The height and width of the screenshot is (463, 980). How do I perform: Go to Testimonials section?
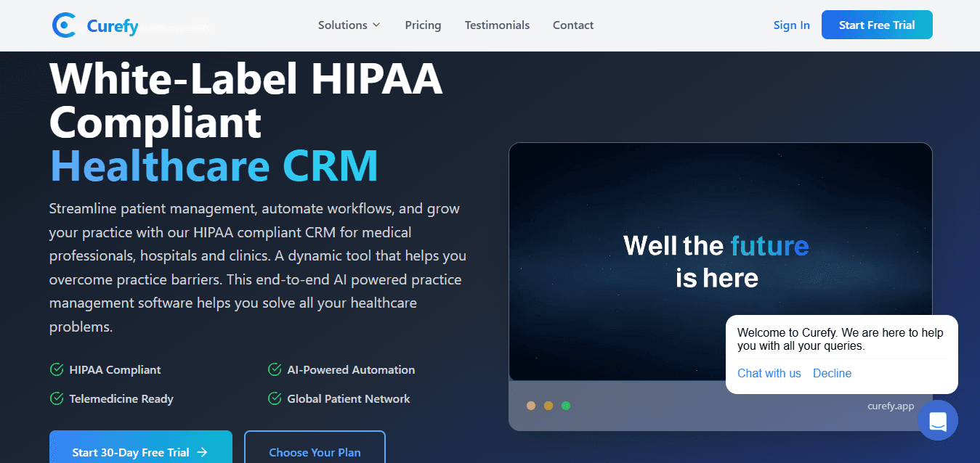point(497,25)
